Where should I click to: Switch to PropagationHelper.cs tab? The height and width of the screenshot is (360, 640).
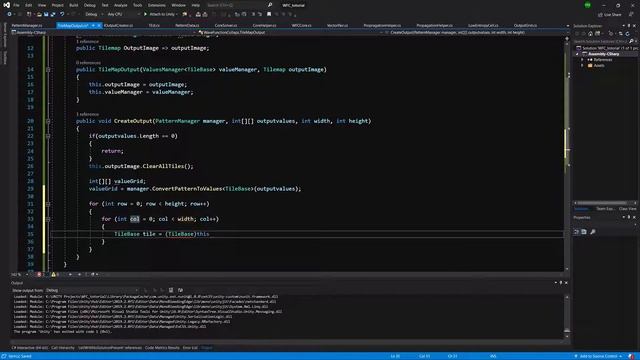coord(434,25)
